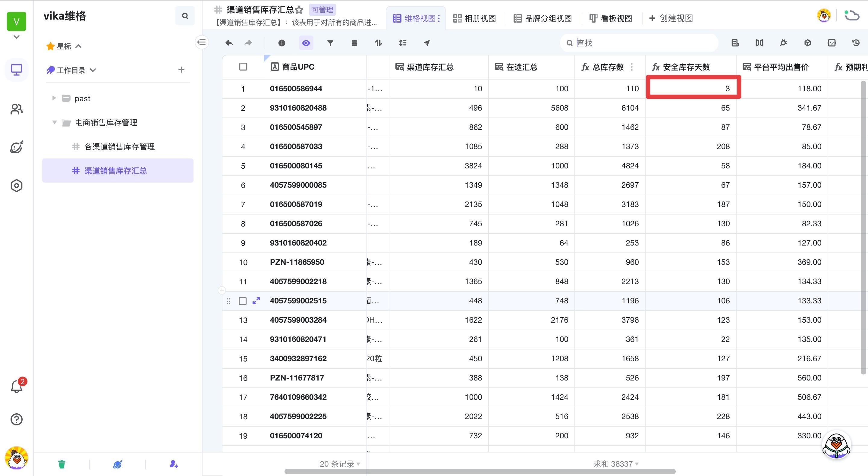
Task: Open the user avatar at top right
Action: pos(824,15)
